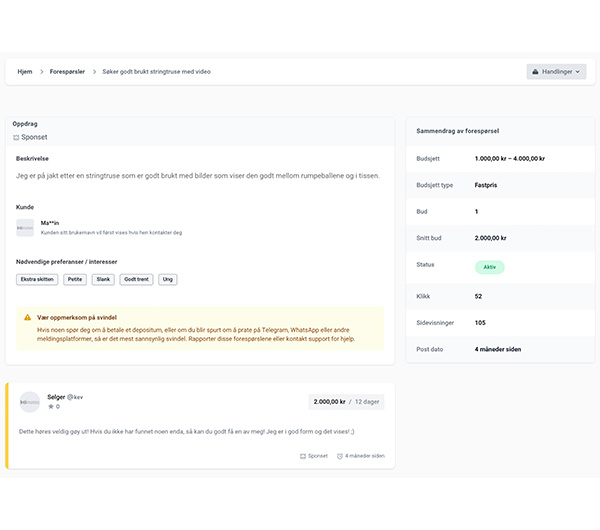The width and height of the screenshot is (600, 530).
Task: Click the Handlinger chevron arrow
Action: (x=577, y=72)
